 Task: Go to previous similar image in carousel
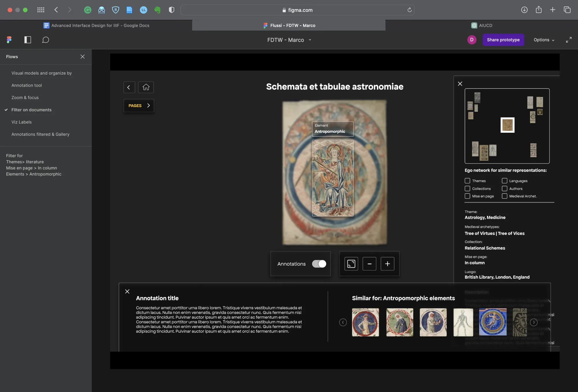coord(343,322)
